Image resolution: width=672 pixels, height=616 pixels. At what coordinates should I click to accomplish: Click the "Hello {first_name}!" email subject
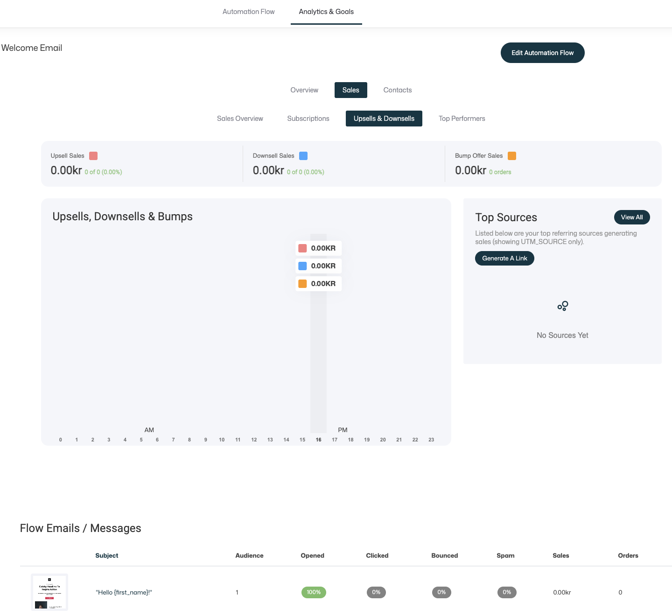[x=124, y=592]
